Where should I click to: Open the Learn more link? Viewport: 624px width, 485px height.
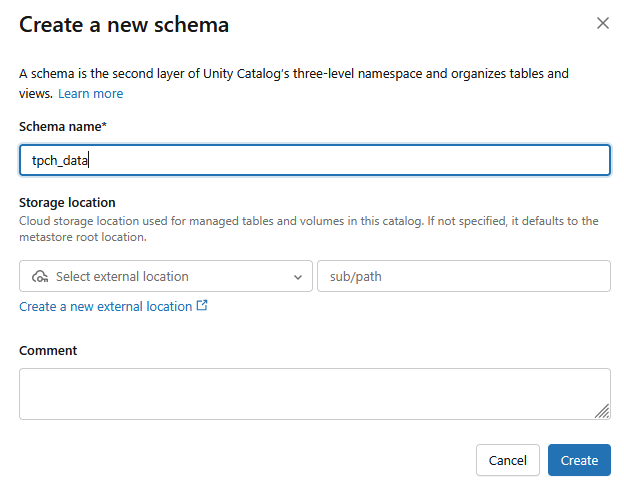point(90,93)
